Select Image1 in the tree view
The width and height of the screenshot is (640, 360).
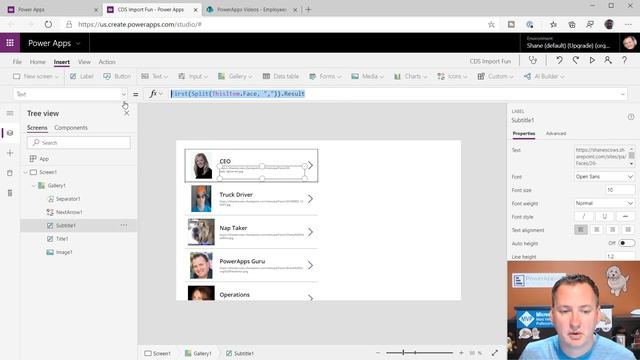(64, 252)
